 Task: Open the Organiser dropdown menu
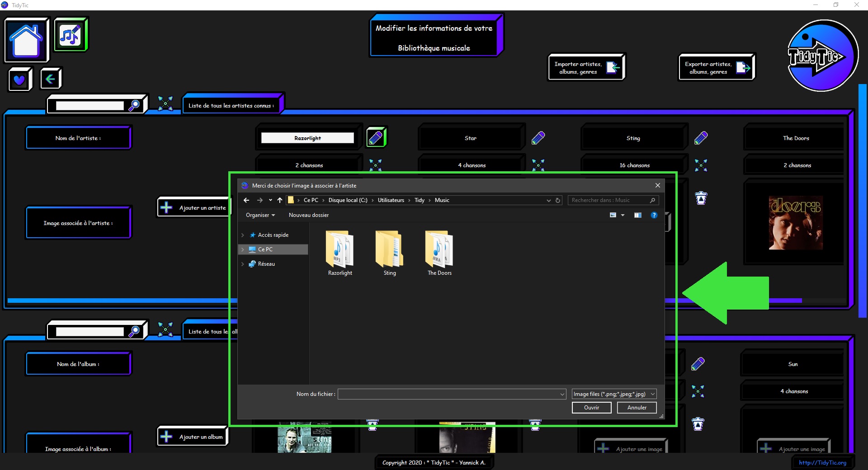point(260,215)
